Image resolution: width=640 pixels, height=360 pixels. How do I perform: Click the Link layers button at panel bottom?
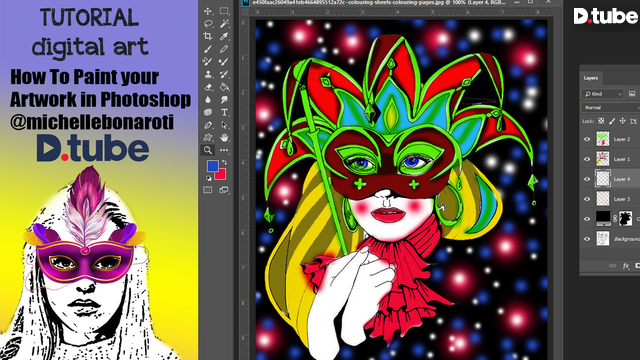click(x=612, y=266)
